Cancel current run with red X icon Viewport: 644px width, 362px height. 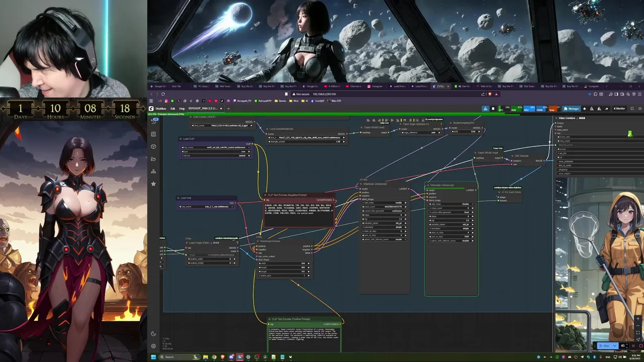633,346
